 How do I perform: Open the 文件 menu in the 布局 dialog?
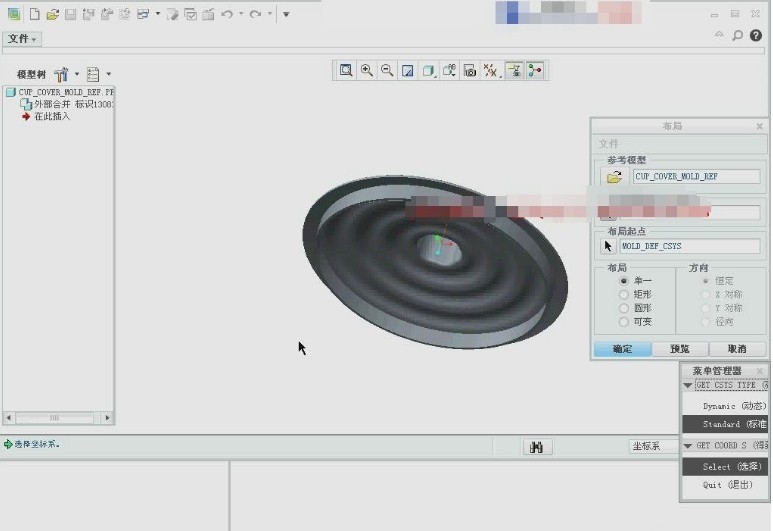click(608, 144)
